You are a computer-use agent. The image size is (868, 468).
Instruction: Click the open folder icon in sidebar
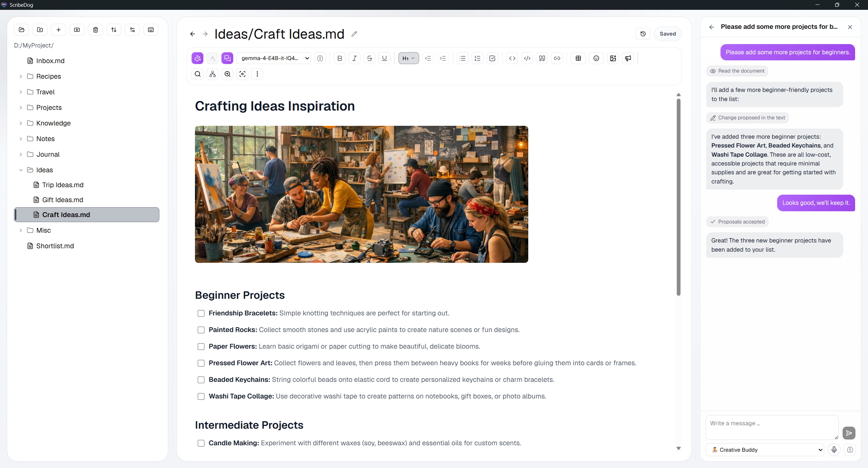(x=21, y=30)
